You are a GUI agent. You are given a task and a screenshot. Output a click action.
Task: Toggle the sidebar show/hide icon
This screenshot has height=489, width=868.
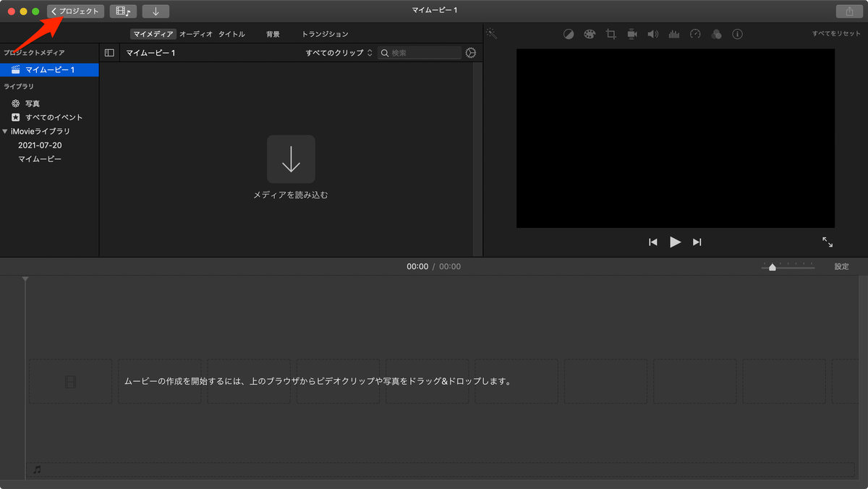pos(109,53)
